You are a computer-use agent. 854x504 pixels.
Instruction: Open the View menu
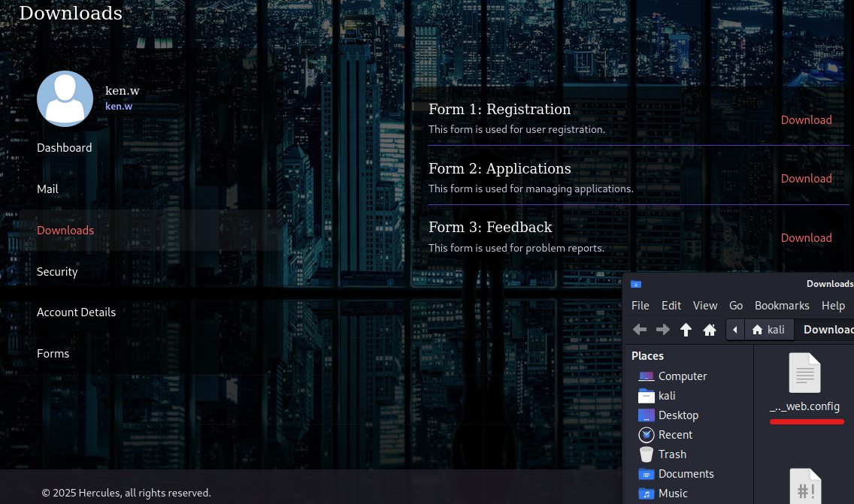coord(704,306)
